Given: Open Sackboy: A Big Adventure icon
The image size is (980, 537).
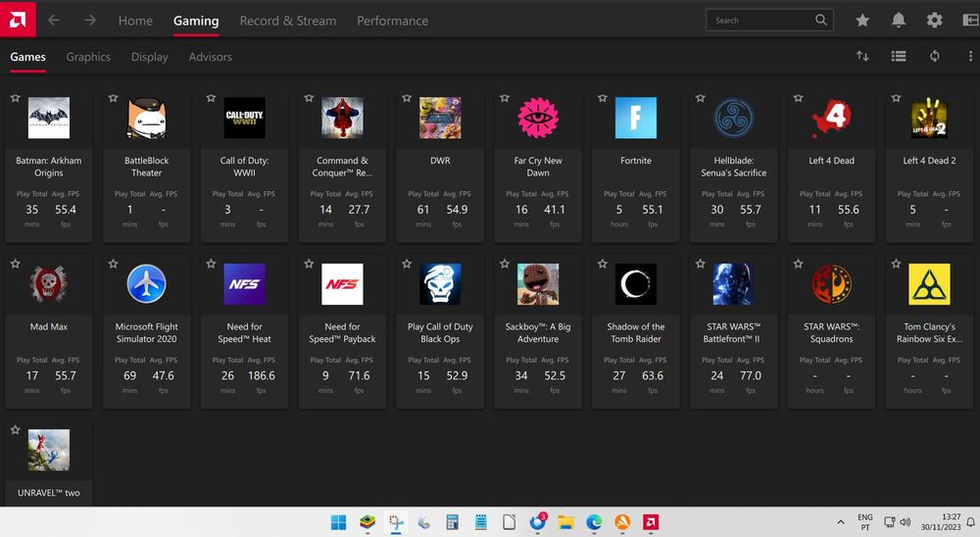Looking at the screenshot, I should [x=538, y=284].
